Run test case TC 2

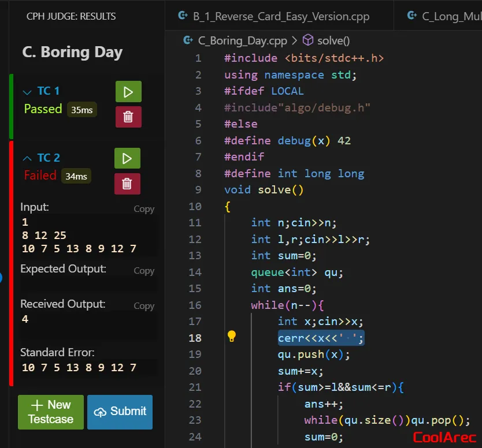coord(127,158)
